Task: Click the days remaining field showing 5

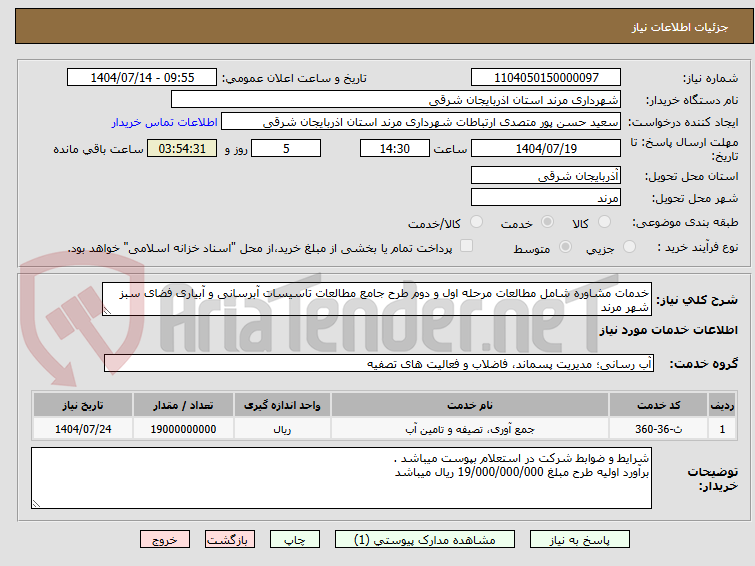Action: tap(286, 148)
